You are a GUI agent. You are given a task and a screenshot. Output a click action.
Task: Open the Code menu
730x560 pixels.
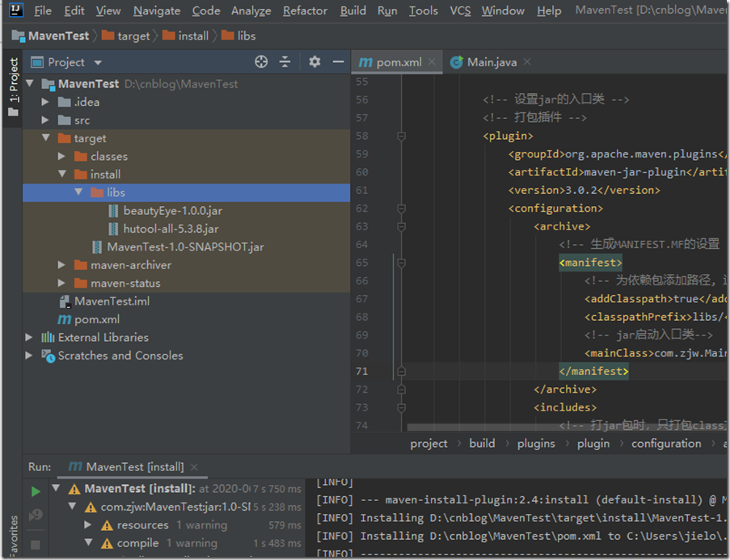(206, 11)
